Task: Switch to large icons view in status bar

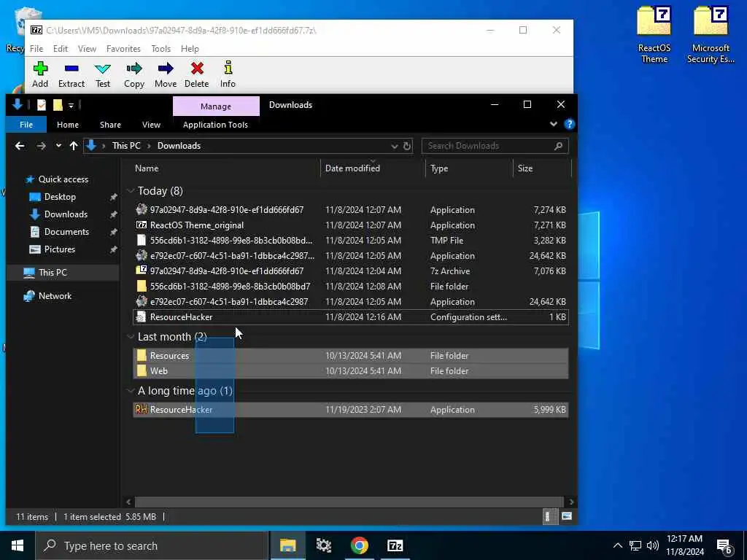Action: coord(566,517)
